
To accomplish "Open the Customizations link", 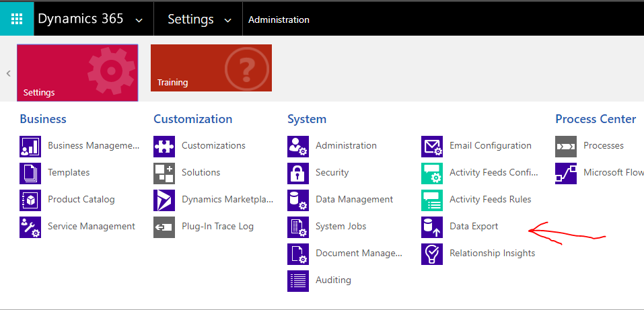I will tap(213, 145).
